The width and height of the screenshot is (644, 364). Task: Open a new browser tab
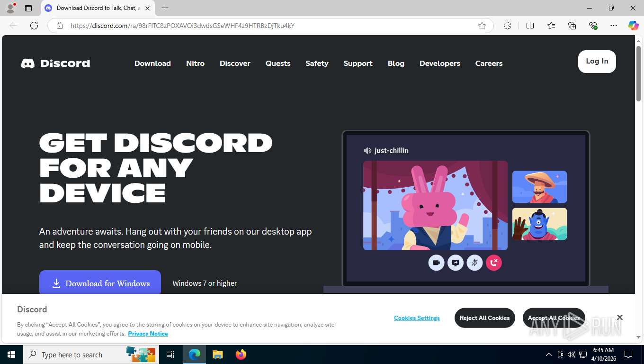click(x=165, y=8)
